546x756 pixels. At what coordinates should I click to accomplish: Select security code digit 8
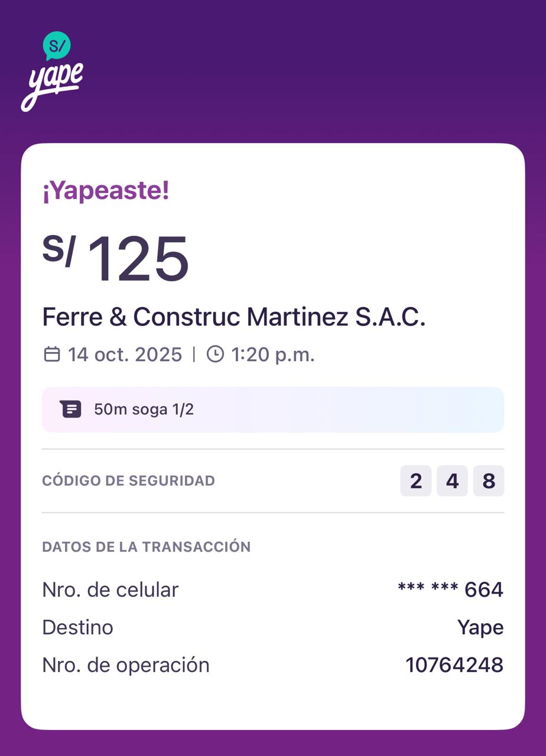tap(489, 481)
